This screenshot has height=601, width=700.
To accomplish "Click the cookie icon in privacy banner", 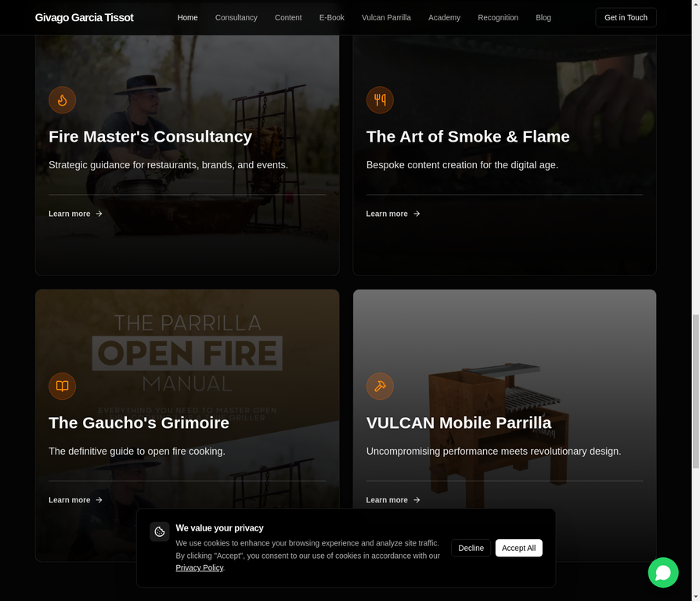I will 160,532.
